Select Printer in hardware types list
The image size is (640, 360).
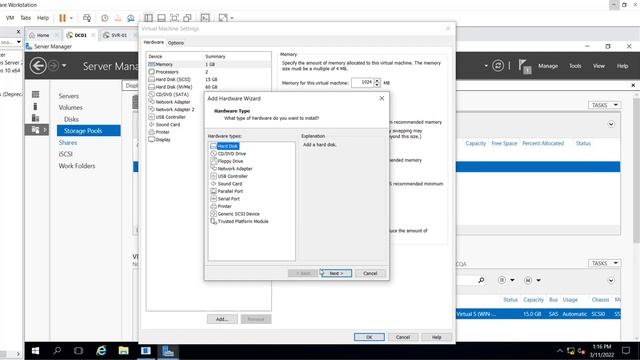[221, 206]
